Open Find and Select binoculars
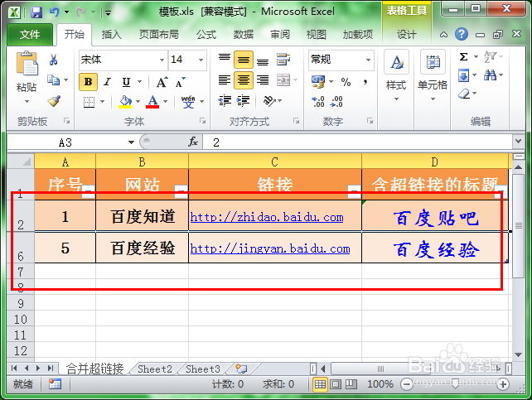 coord(490,75)
